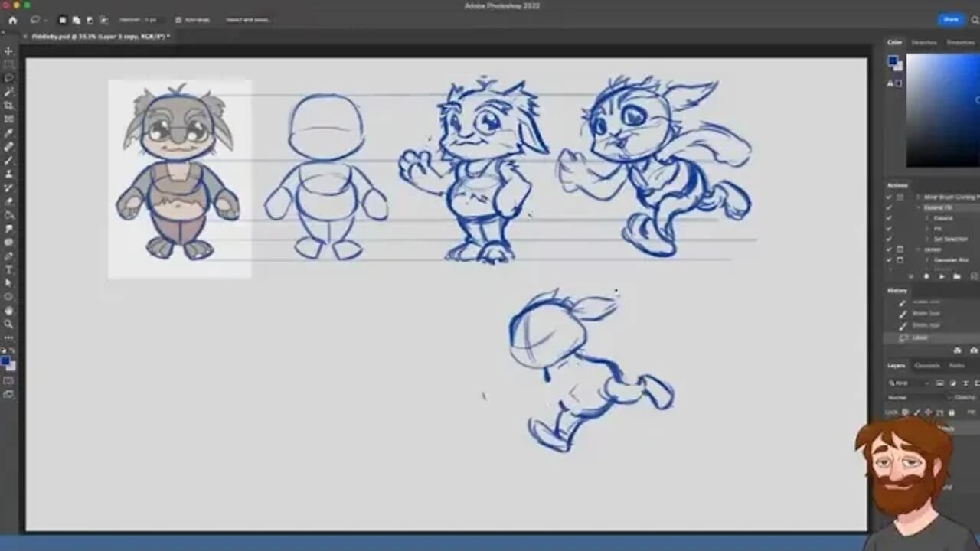Collapse the Expand Fill action
Viewport: 980px width, 551px height.
pyautogui.click(x=918, y=207)
